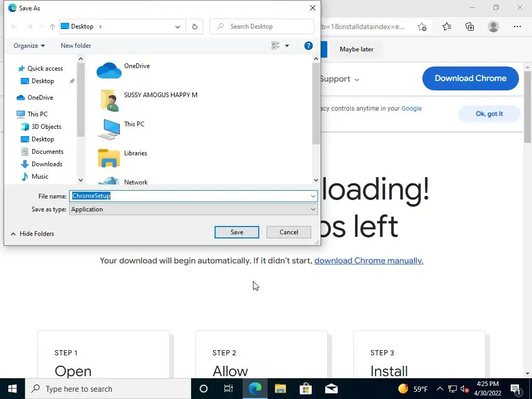Open the Edge Collections icon
Image resolution: width=532 pixels, height=399 pixels.
(470, 26)
